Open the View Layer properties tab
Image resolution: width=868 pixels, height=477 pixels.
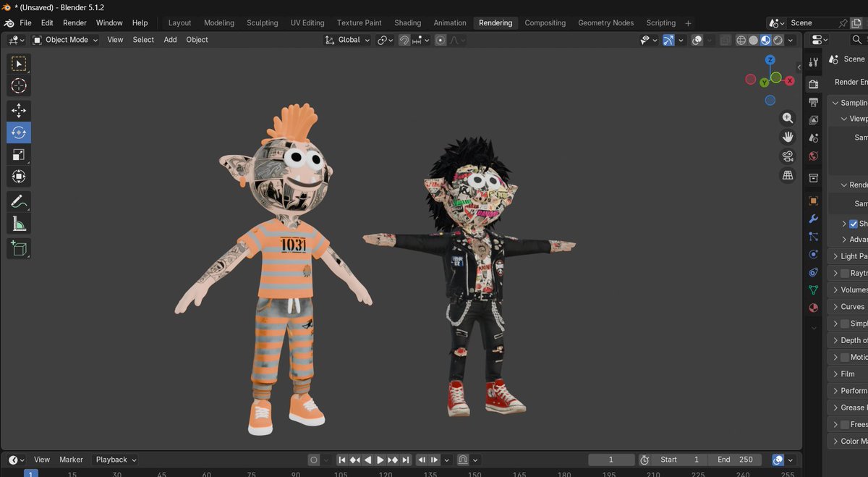(x=814, y=120)
